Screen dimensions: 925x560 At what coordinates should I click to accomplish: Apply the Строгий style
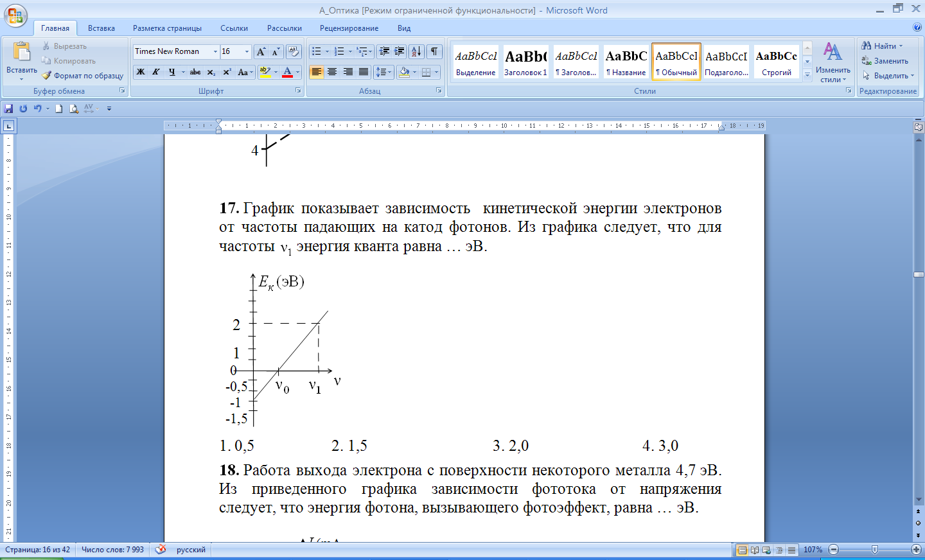[x=777, y=62]
